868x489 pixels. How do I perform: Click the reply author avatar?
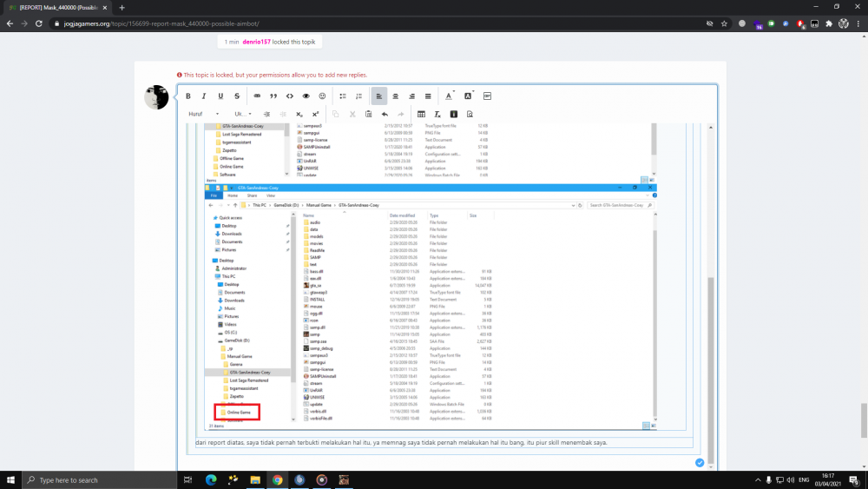[x=156, y=97]
